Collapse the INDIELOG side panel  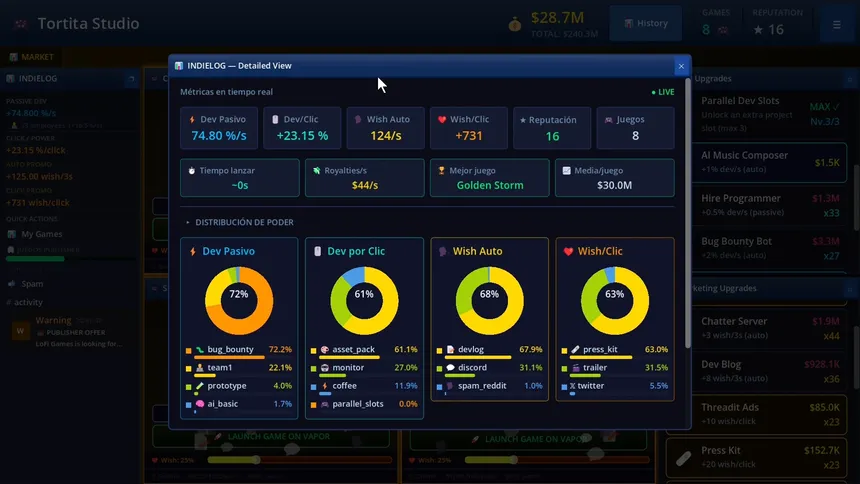131,78
